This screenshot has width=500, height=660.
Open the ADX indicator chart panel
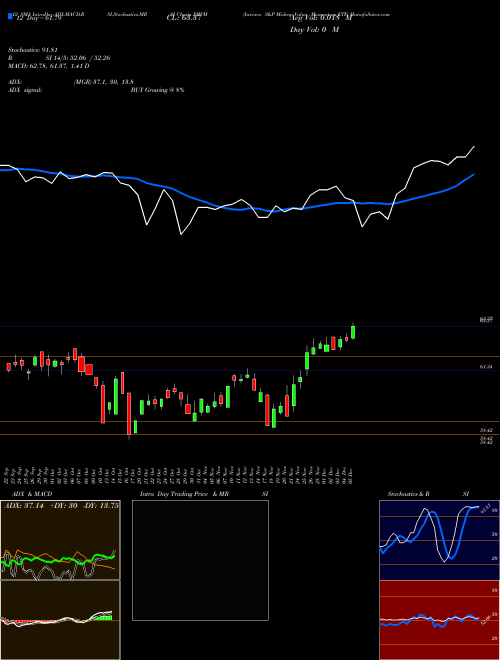click(x=60, y=540)
